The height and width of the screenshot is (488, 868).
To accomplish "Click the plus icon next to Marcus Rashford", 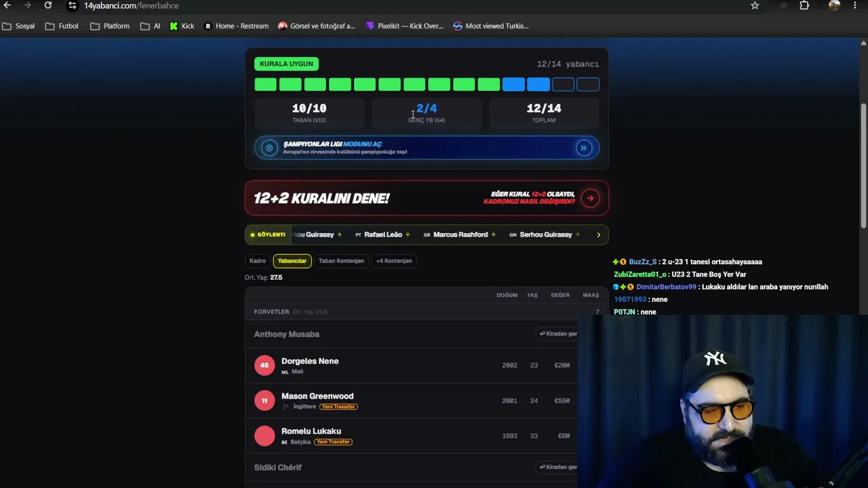I will tap(493, 235).
